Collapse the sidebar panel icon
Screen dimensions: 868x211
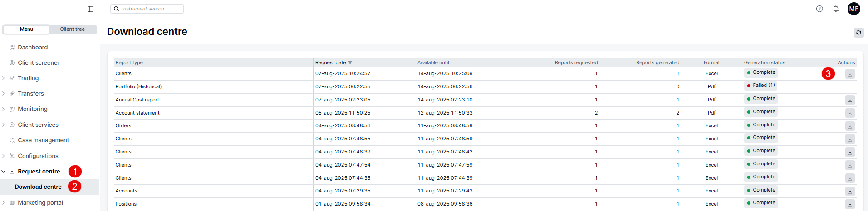point(90,9)
